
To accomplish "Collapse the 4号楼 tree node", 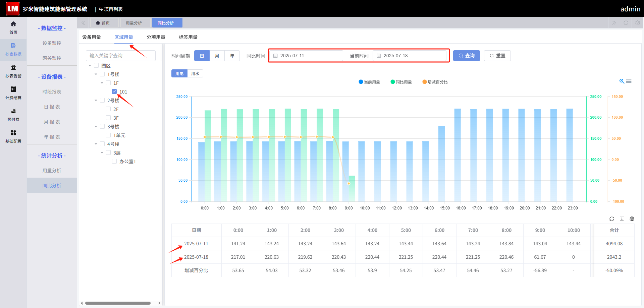I will click(96, 144).
